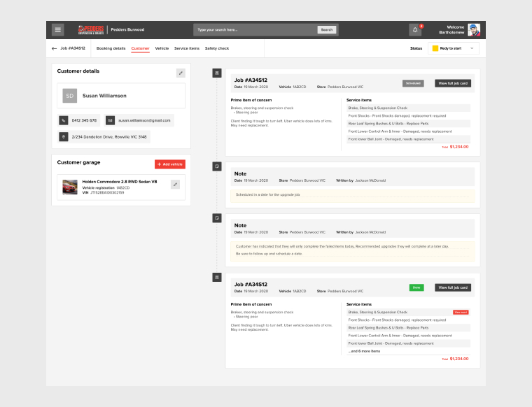532x407 pixels.
Task: Open the Ready to start status dropdown
Action: (453, 48)
